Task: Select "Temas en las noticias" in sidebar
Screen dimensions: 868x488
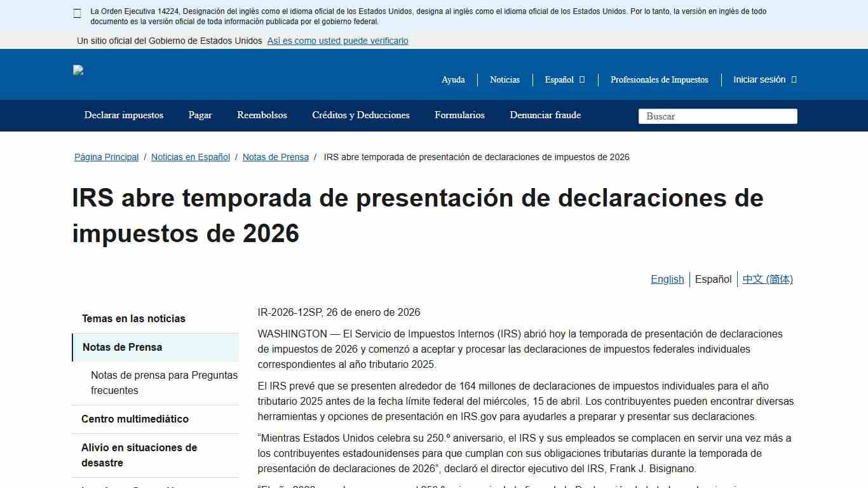Action: (133, 318)
